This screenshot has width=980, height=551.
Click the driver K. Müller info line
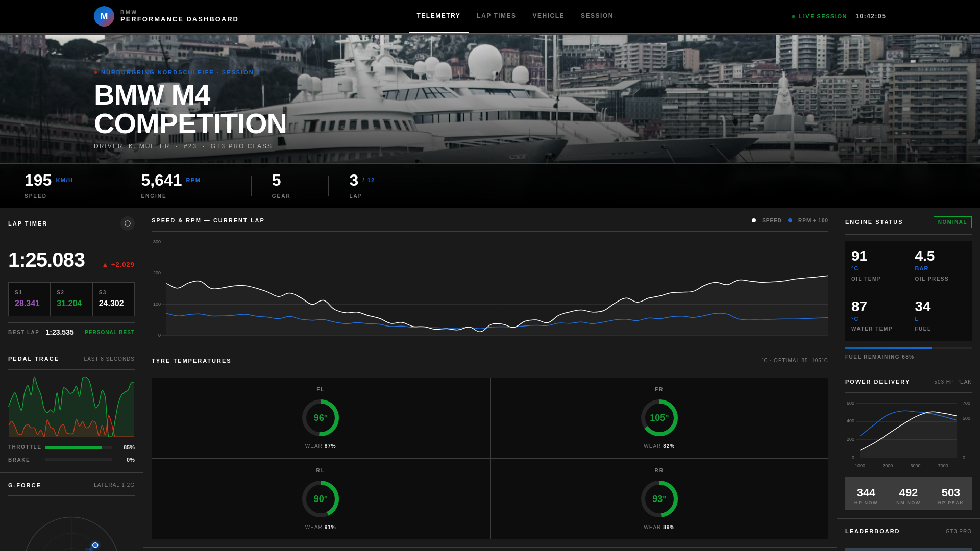[x=183, y=146]
